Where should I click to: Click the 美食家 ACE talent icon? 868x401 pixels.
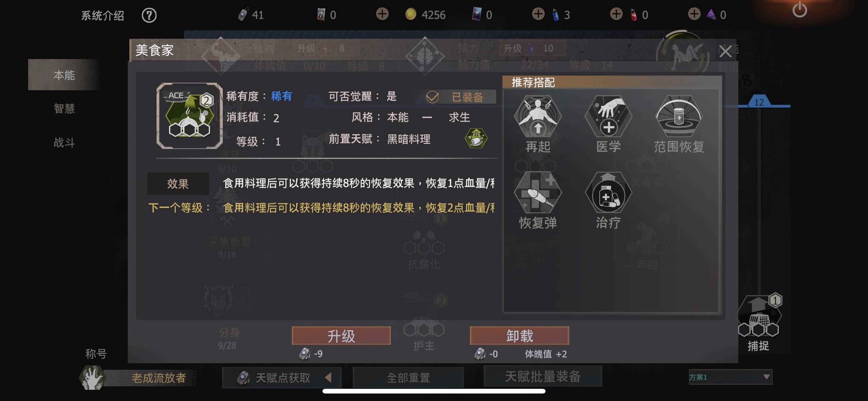tap(189, 116)
